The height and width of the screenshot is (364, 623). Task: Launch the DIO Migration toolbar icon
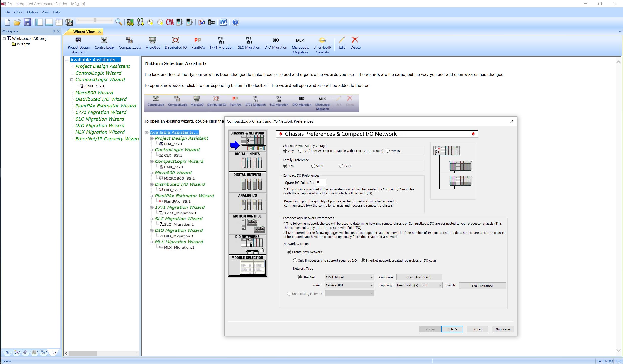coord(276,43)
